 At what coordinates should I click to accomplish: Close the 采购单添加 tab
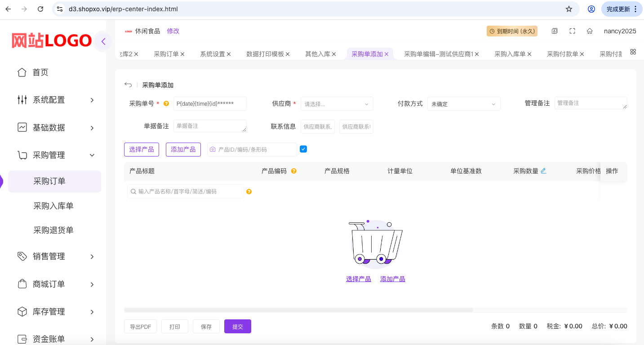click(x=386, y=54)
